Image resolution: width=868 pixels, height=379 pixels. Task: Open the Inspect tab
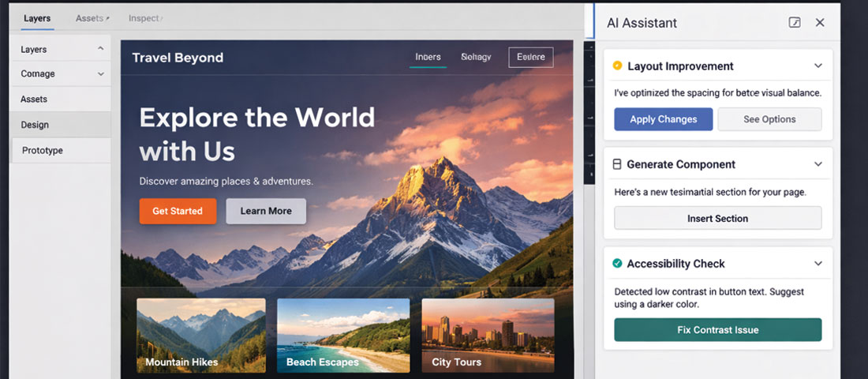(145, 18)
